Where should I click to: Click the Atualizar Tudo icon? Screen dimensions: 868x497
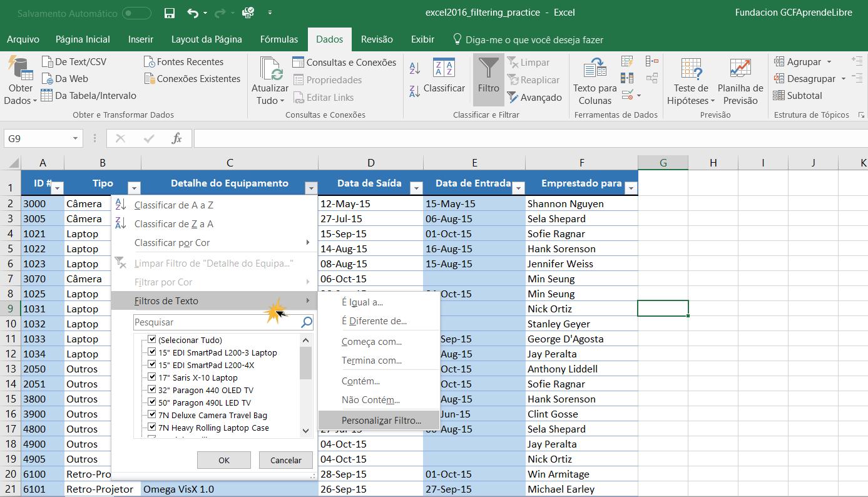point(270,69)
